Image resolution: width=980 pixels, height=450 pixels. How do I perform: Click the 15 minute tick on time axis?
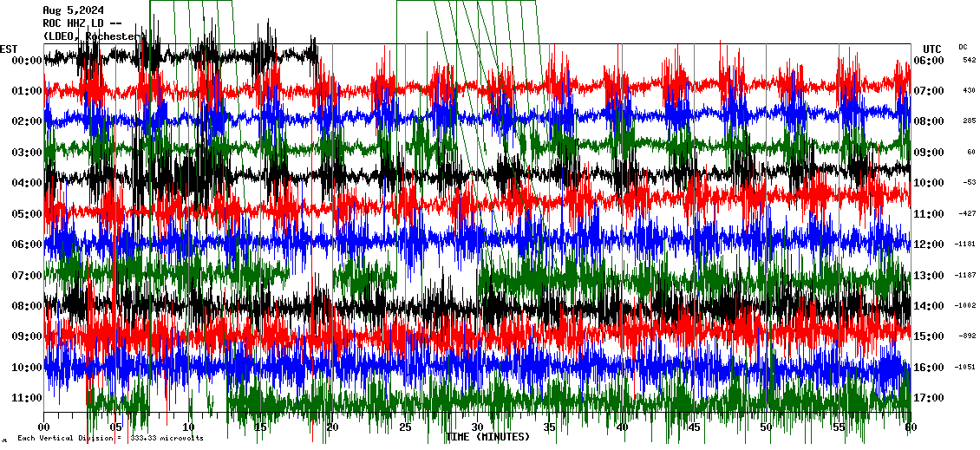[260, 427]
